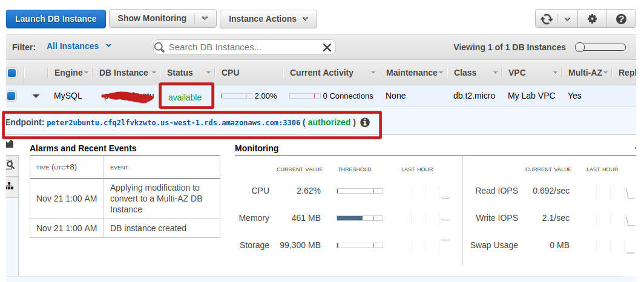Click the Show Monitoring button
Viewport: 644px width, 282px height.
tap(152, 19)
